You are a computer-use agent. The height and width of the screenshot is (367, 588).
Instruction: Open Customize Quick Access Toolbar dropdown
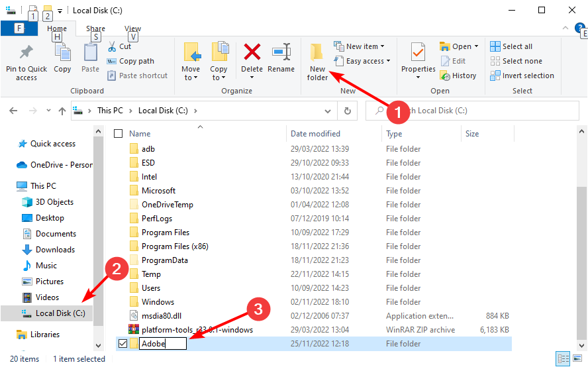click(60, 11)
